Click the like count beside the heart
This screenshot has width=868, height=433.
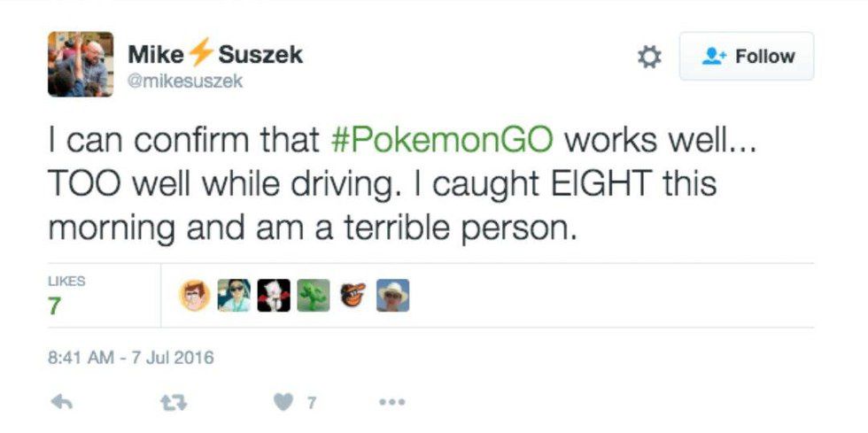[x=311, y=403]
